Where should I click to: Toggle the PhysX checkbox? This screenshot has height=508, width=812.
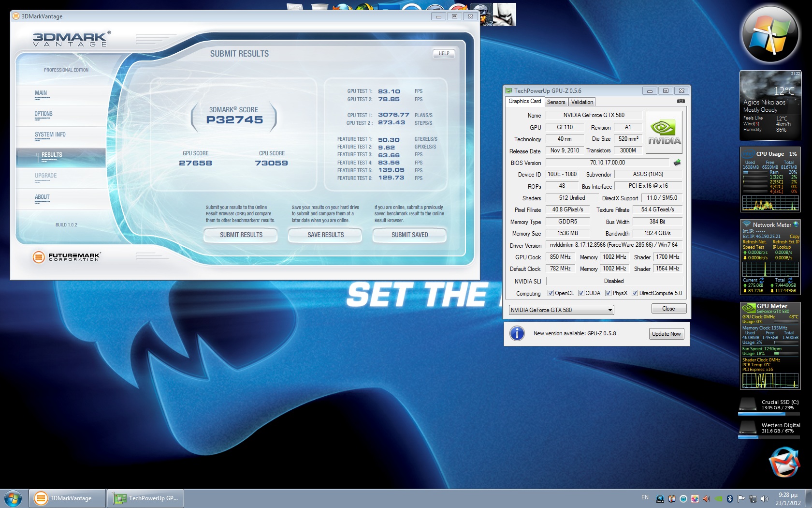coord(608,293)
